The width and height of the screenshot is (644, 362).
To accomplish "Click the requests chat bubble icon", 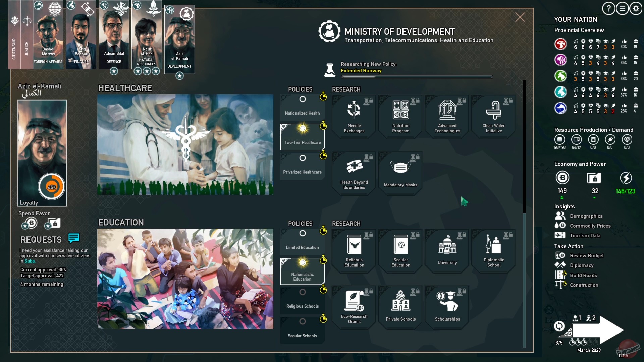I will click(74, 238).
